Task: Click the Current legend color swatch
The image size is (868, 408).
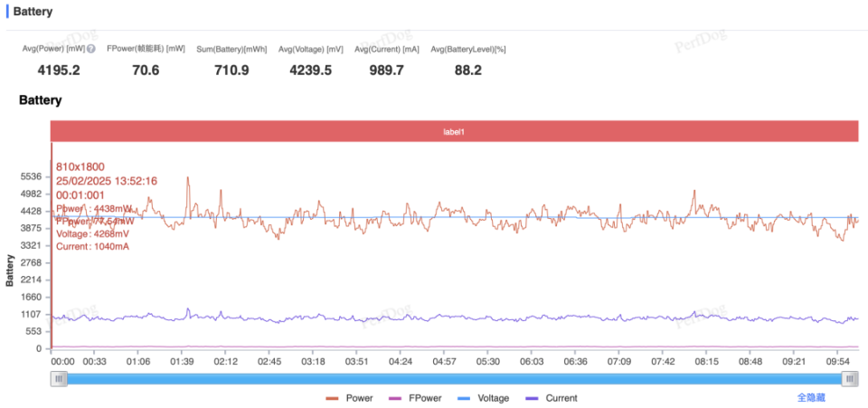Action: pyautogui.click(x=533, y=399)
